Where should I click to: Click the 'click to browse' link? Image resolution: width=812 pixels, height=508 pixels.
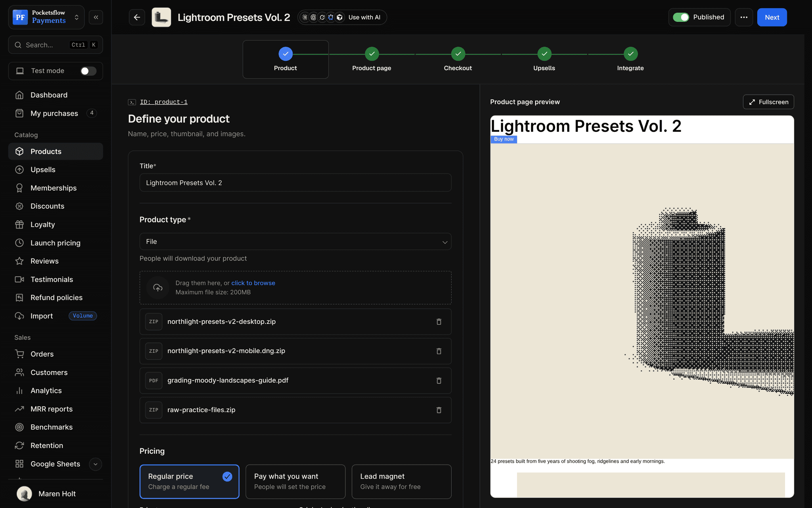coord(253,283)
